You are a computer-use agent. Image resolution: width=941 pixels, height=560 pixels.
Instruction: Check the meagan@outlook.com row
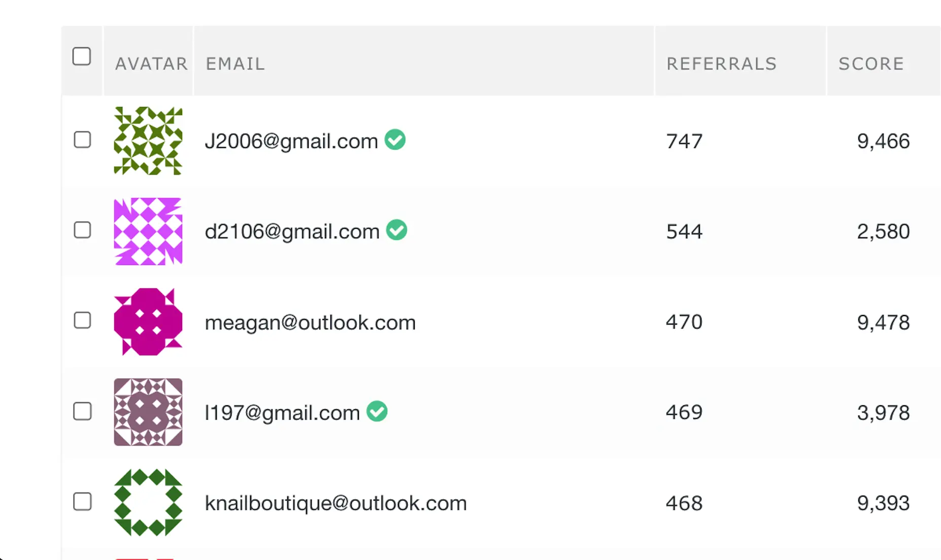point(82,321)
